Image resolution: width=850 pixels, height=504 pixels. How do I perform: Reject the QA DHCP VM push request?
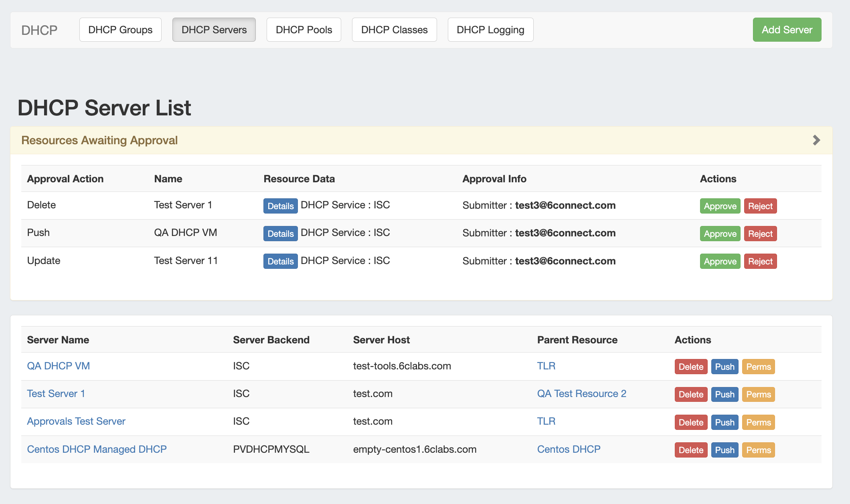pyautogui.click(x=760, y=234)
